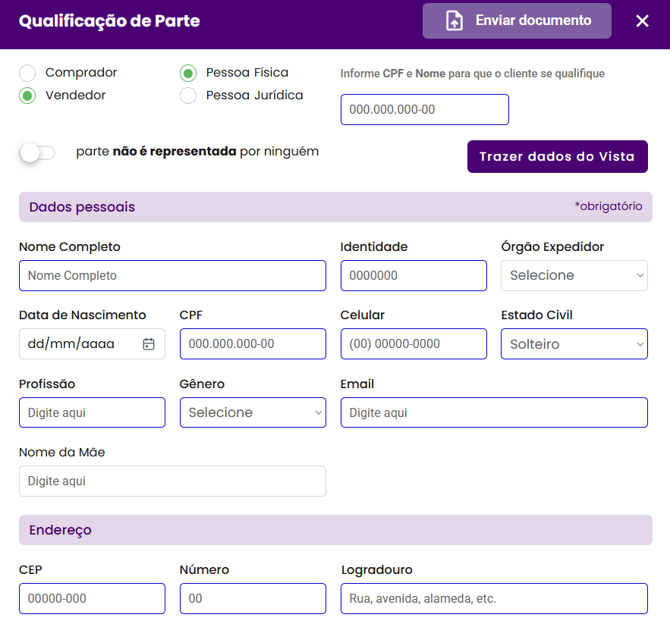Viewport: 670px width, 624px height.
Task: Click the top CPF lookup field
Action: [424, 109]
